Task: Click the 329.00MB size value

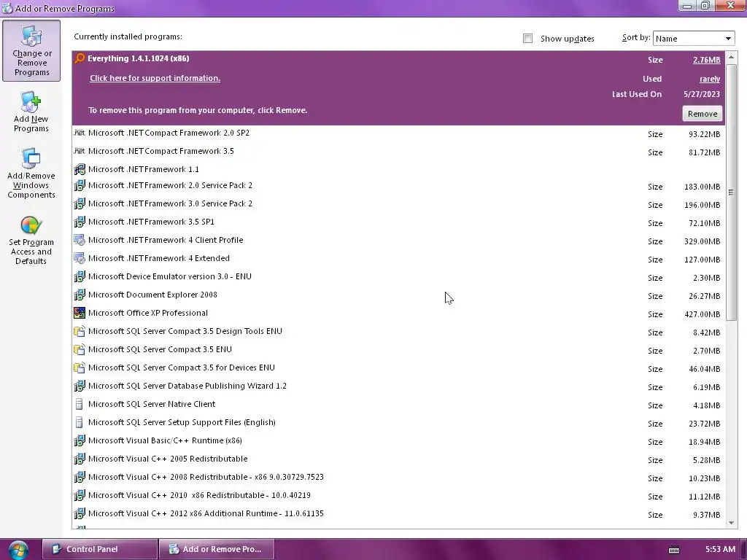Action: [702, 241]
